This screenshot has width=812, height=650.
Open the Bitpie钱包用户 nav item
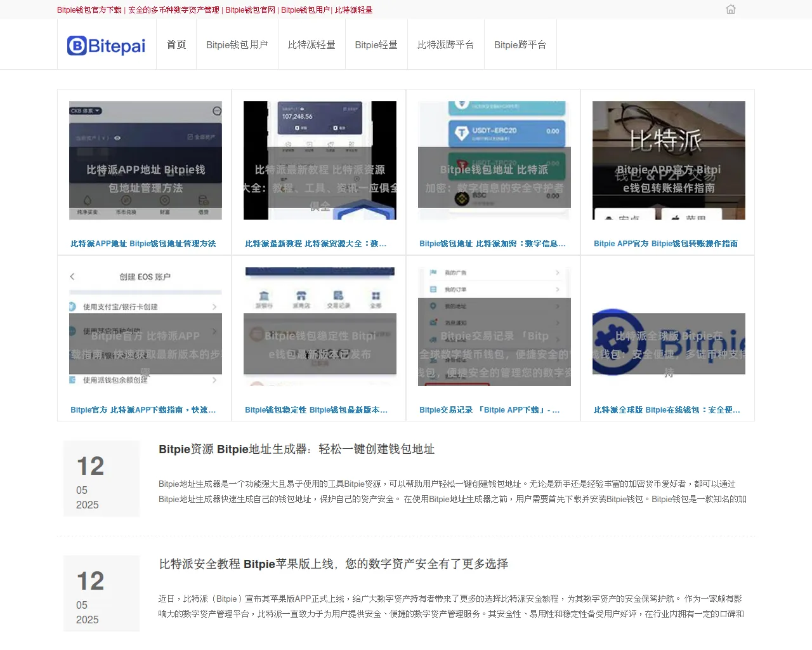click(237, 44)
